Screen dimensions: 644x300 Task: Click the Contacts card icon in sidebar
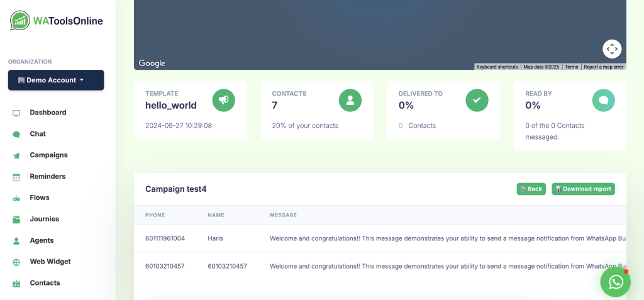point(16,284)
